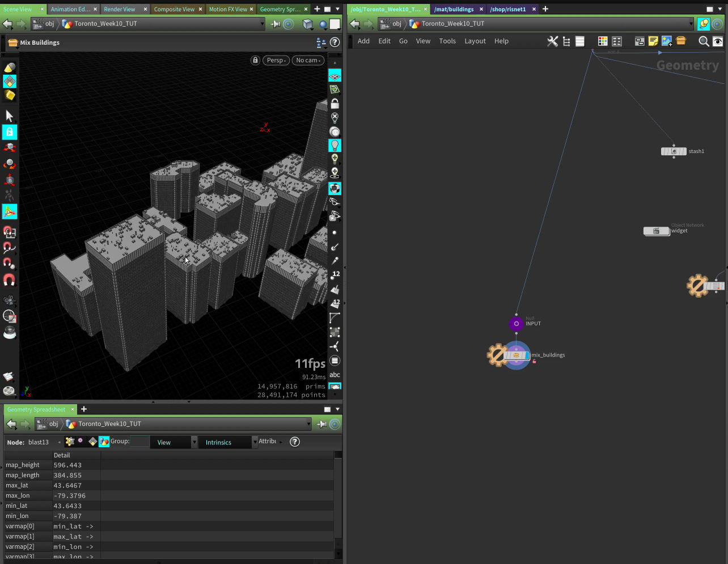Click the No cam button
This screenshot has height=564, width=728.
[x=308, y=60]
